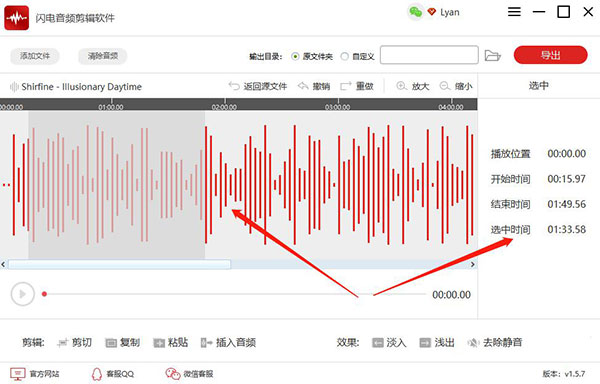
Task: Apply the 浅出 fade out effect
Action: (437, 342)
